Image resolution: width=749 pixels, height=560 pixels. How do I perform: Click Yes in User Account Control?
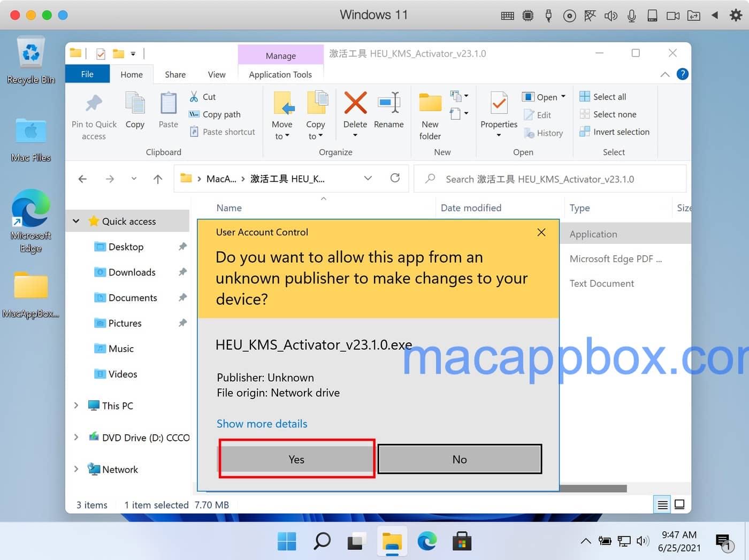[296, 459]
